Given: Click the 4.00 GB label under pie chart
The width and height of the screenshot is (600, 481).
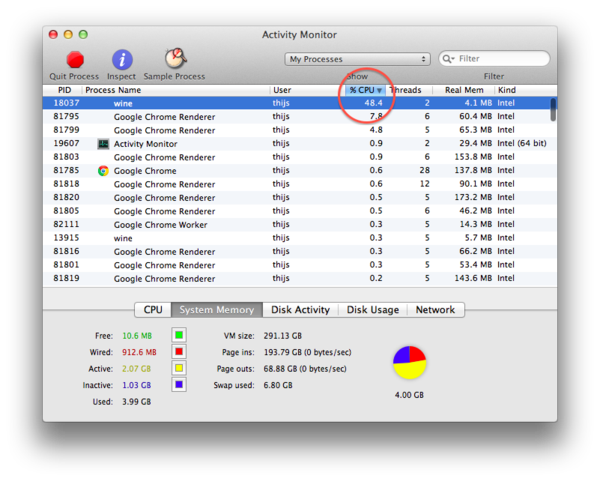Looking at the screenshot, I should [409, 395].
